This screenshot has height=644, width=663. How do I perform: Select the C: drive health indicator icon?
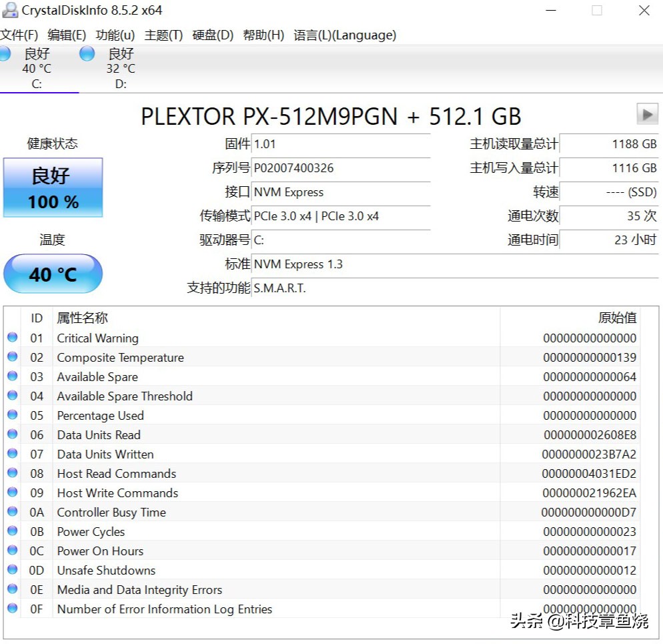pos(6,53)
